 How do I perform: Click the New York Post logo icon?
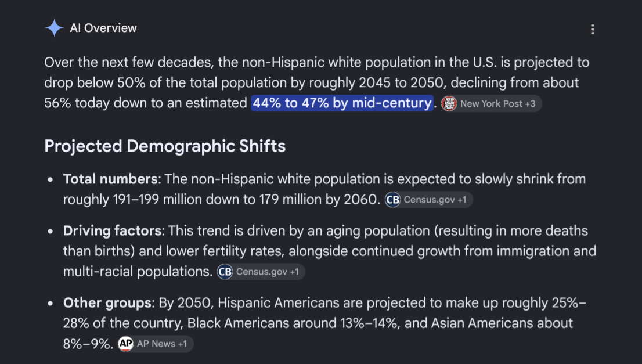point(449,103)
